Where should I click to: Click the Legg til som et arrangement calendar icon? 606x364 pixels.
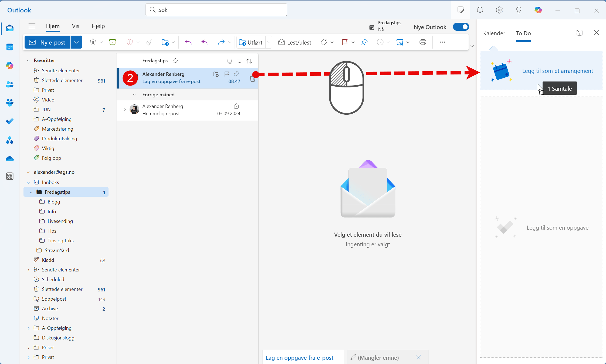coord(501,71)
